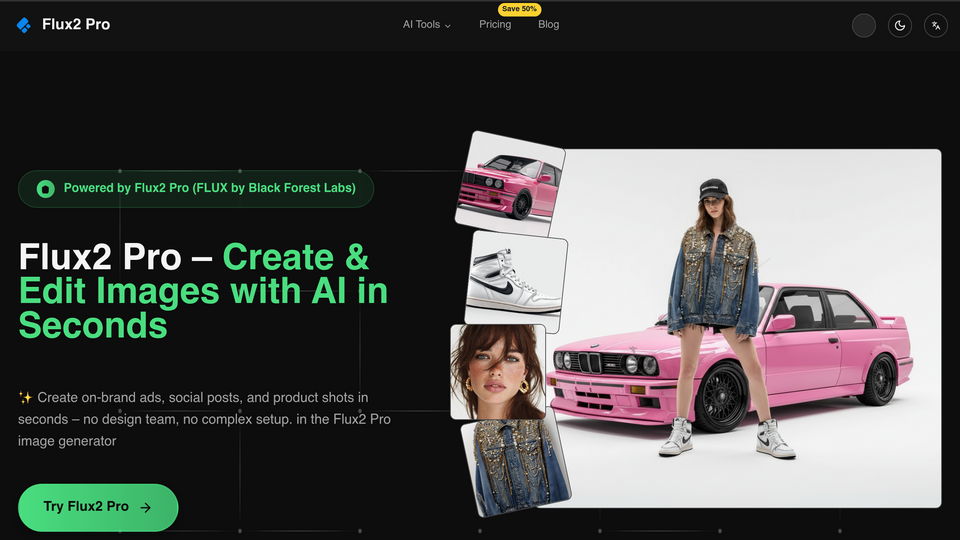The height and width of the screenshot is (540, 960).
Task: Open the language translation selector
Action: tap(936, 26)
